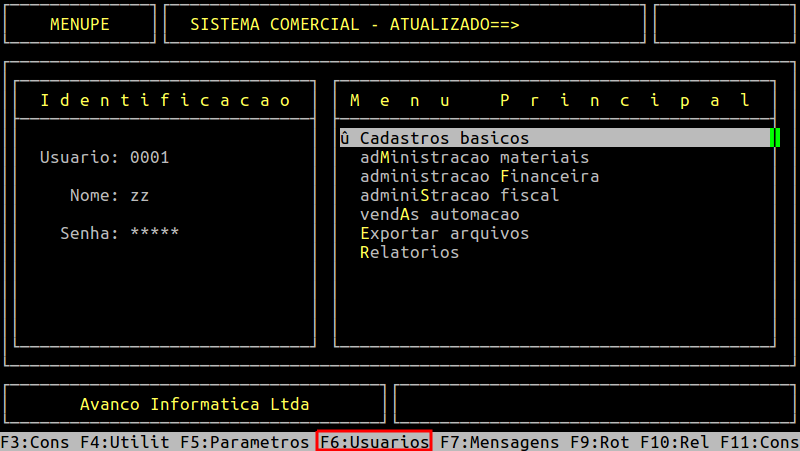Open adMinistracao materiais menu option
The height and width of the screenshot is (451, 800).
[x=474, y=157]
